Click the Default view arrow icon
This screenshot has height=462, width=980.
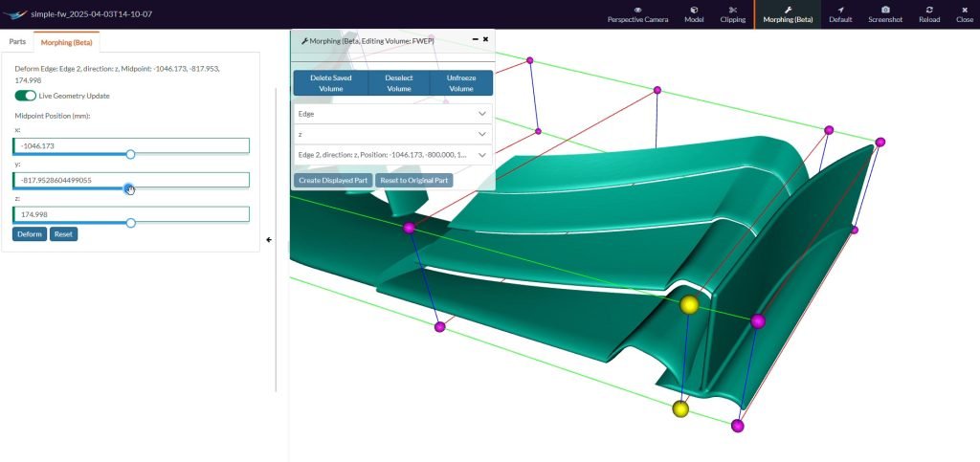tap(840, 14)
